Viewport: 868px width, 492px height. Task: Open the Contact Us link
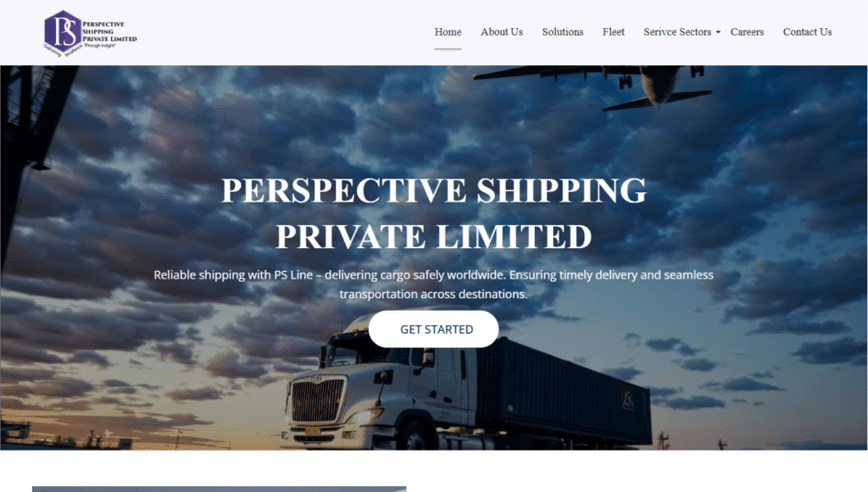click(807, 32)
